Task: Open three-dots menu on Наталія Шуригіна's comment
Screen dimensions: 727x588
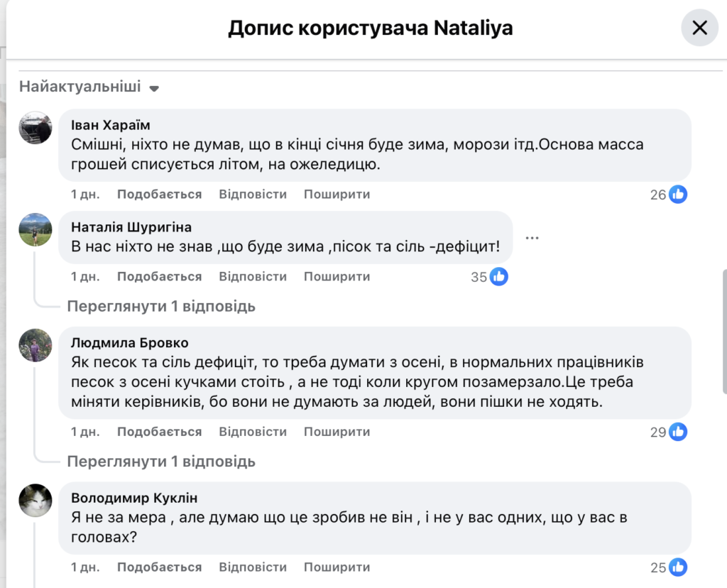Action: pyautogui.click(x=532, y=238)
